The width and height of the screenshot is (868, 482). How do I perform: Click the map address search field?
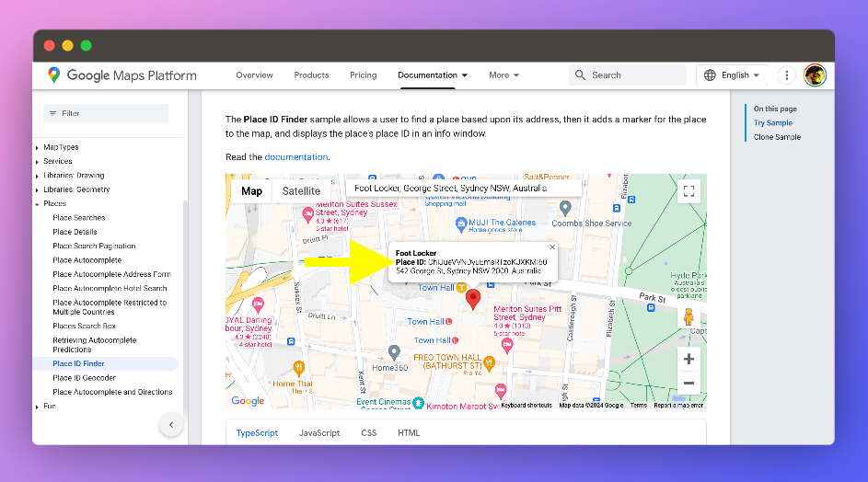(464, 189)
